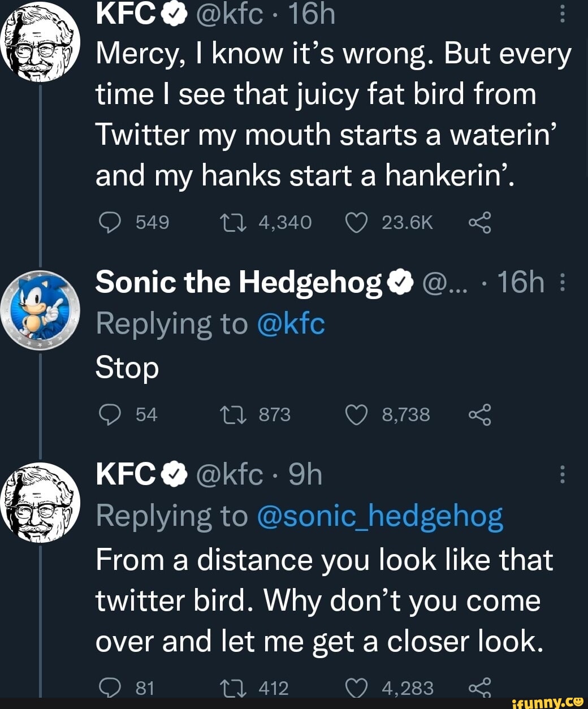Like the tweet showing 4,283 hearts
The width and height of the screenshot is (588, 709).
pos(357,687)
